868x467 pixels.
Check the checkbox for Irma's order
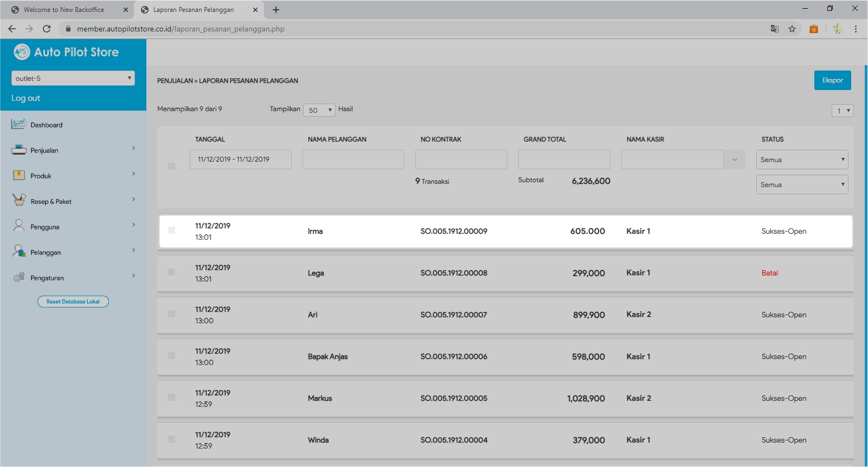171,231
